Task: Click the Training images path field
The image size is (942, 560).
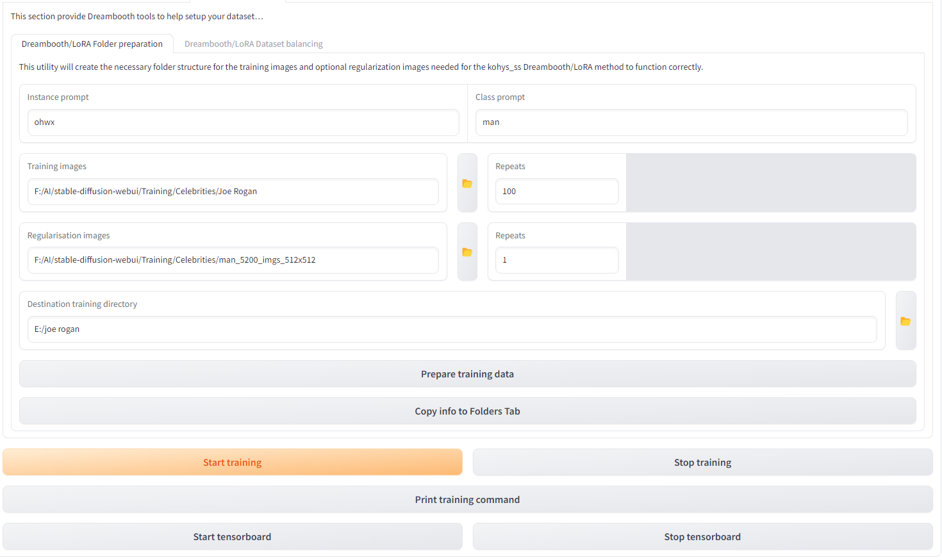Action: pos(233,192)
